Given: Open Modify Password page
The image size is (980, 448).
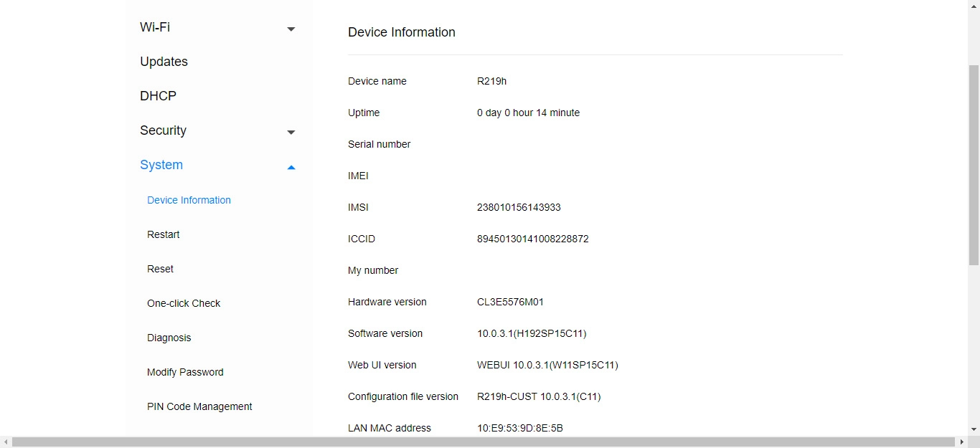Looking at the screenshot, I should click(185, 372).
